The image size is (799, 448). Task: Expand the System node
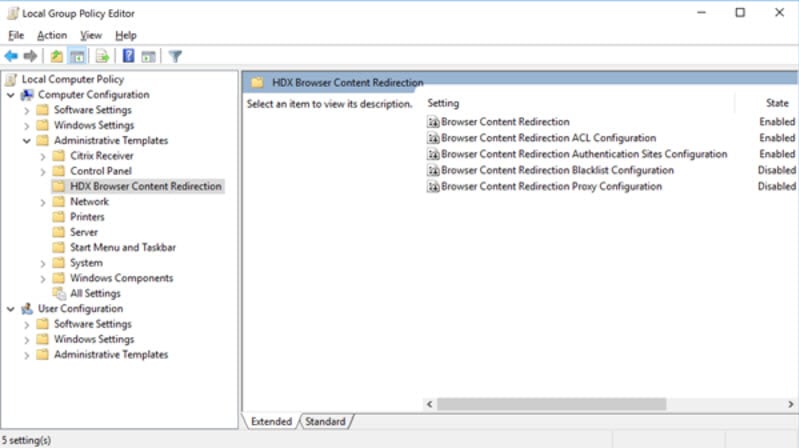point(43,263)
